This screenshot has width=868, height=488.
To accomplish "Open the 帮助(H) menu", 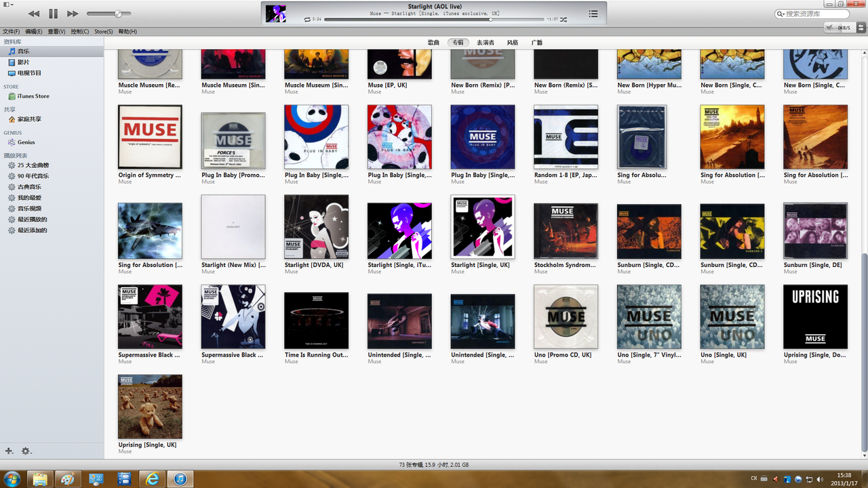I will click(127, 31).
